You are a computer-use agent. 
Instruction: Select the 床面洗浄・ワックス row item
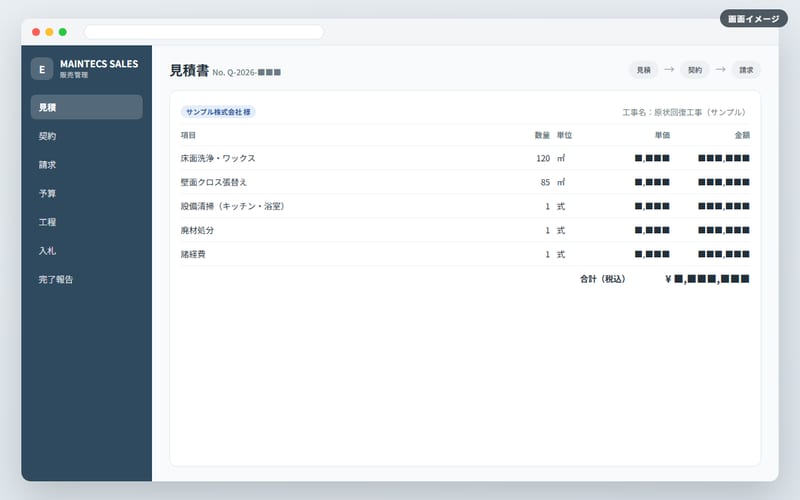pyautogui.click(x=218, y=158)
